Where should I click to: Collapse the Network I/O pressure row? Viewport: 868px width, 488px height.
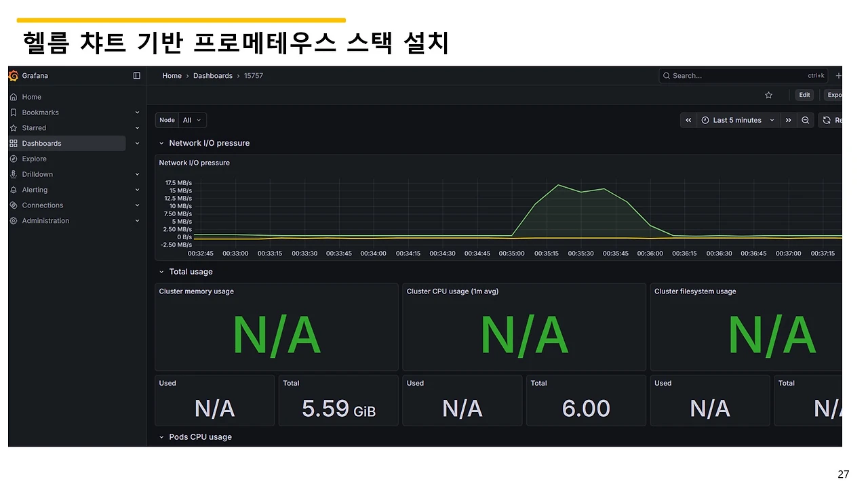pos(161,143)
